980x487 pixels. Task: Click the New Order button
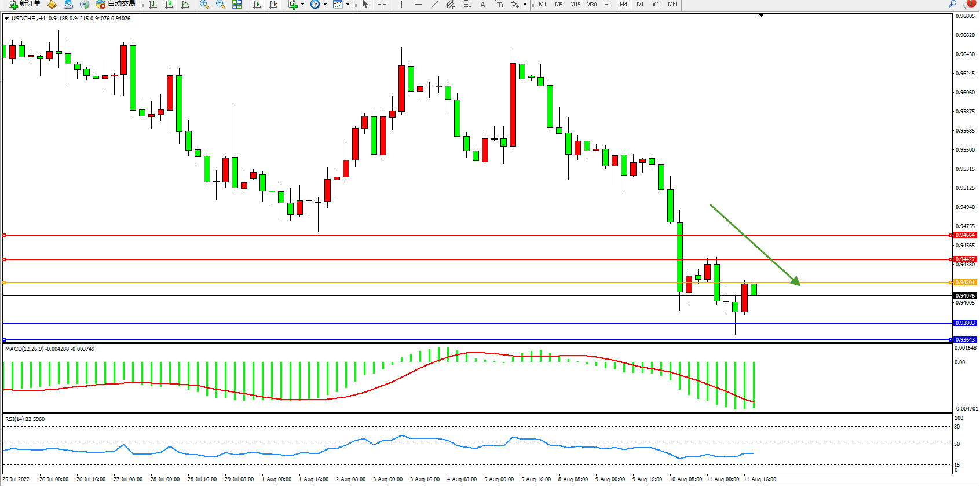tap(24, 4)
